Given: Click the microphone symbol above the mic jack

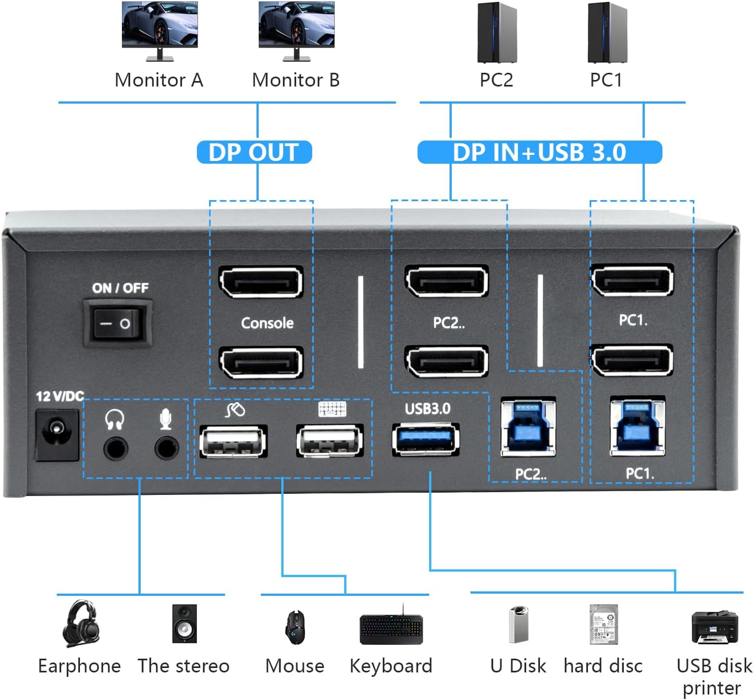Looking at the screenshot, I should (x=165, y=419).
